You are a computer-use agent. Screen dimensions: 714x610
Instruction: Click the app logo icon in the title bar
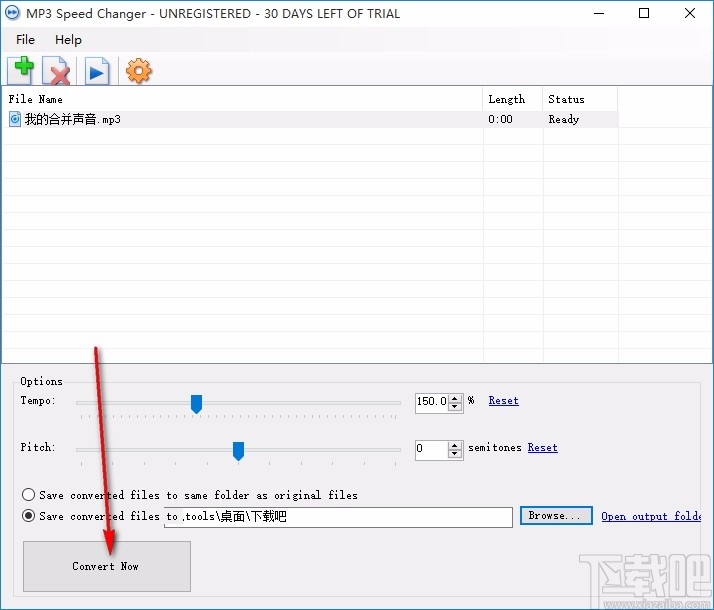pyautogui.click(x=12, y=13)
